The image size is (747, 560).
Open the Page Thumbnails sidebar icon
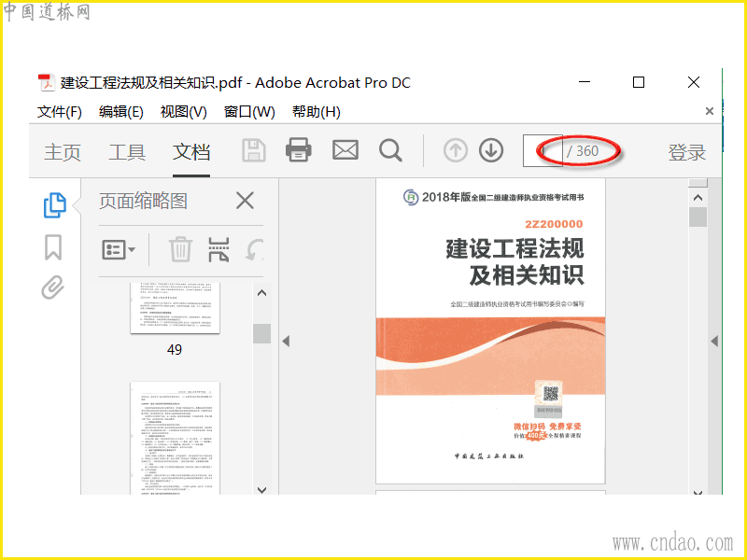55,205
